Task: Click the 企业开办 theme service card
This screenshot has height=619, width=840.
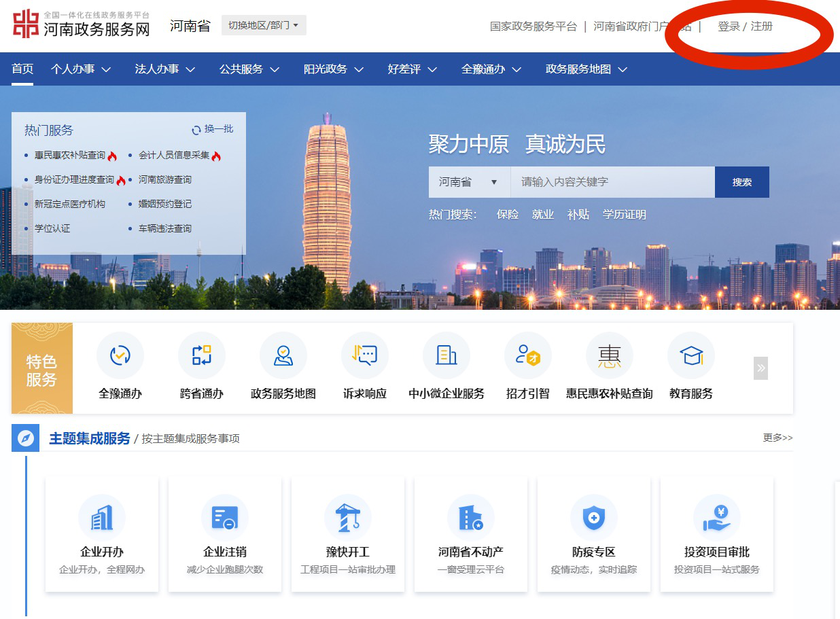Action: [x=102, y=534]
